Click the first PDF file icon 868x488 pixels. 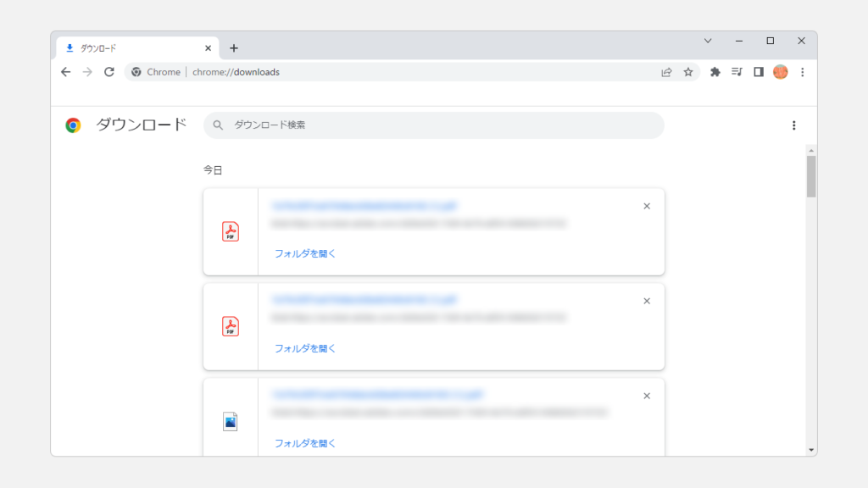pos(231,232)
